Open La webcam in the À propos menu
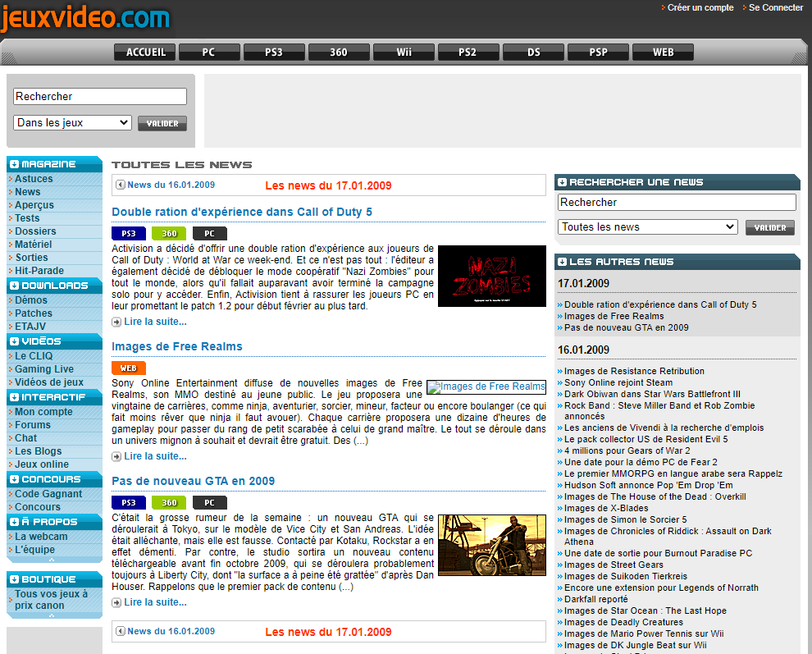812x654 pixels. pyautogui.click(x=41, y=537)
